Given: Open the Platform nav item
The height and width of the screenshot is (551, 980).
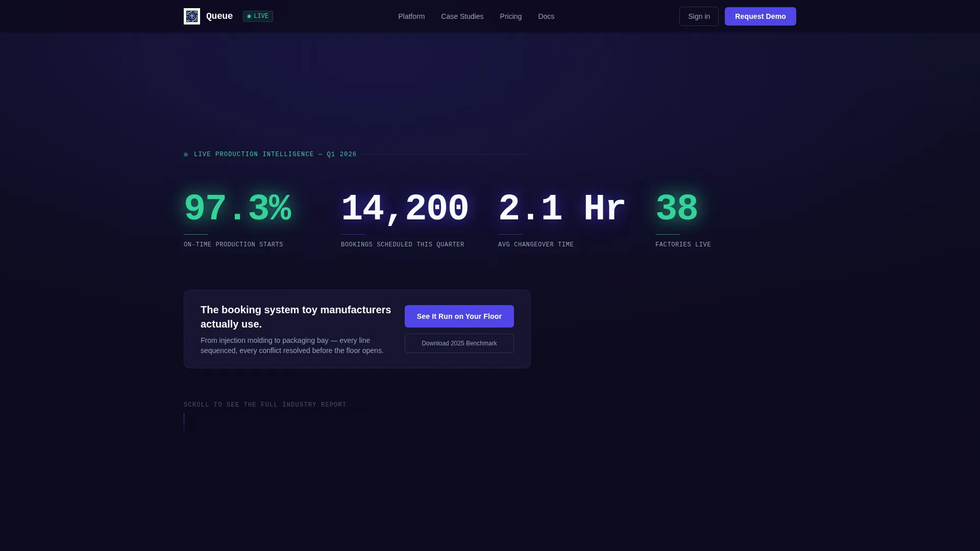Looking at the screenshot, I should (x=411, y=16).
